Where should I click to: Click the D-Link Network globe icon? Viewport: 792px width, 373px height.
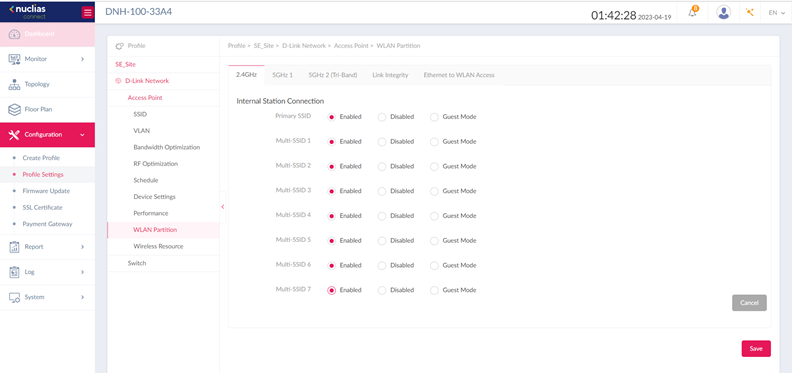point(118,81)
